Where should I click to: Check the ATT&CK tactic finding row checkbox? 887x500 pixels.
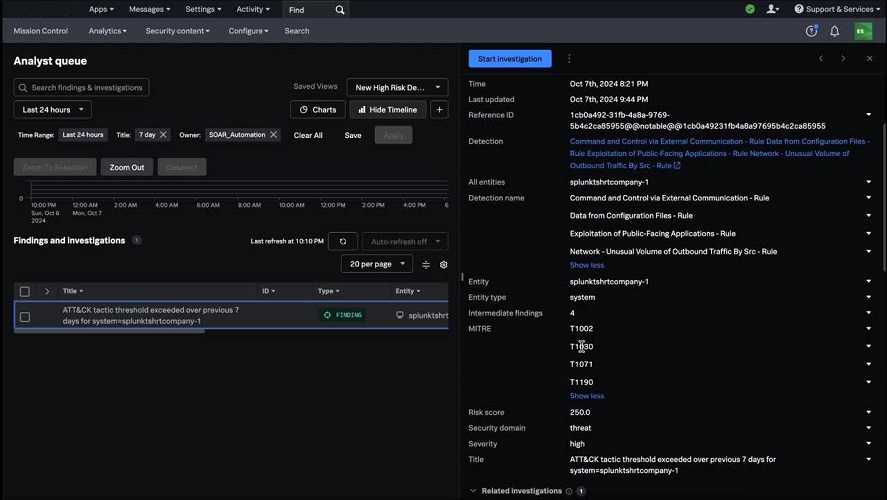(x=25, y=317)
